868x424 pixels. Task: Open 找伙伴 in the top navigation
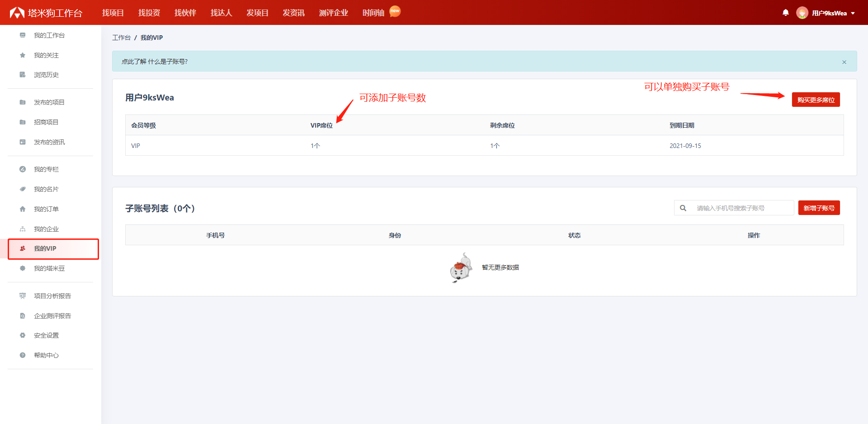pyautogui.click(x=185, y=13)
